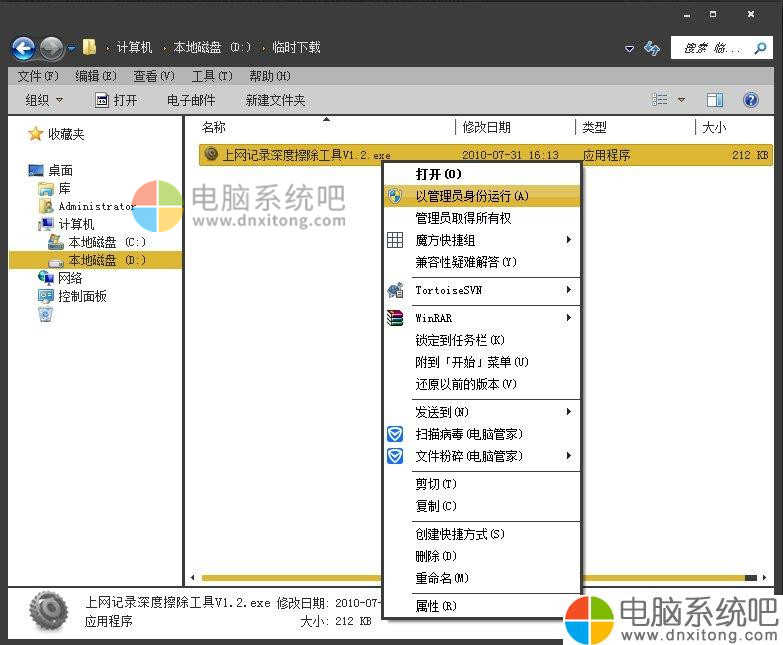Open the view options dropdown arrow
Image resolution: width=783 pixels, height=645 pixels.
(x=682, y=100)
